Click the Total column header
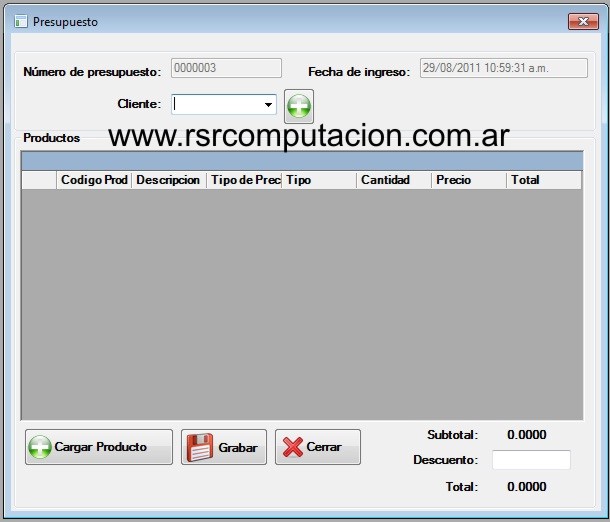Image resolution: width=610 pixels, height=522 pixels. click(544, 180)
